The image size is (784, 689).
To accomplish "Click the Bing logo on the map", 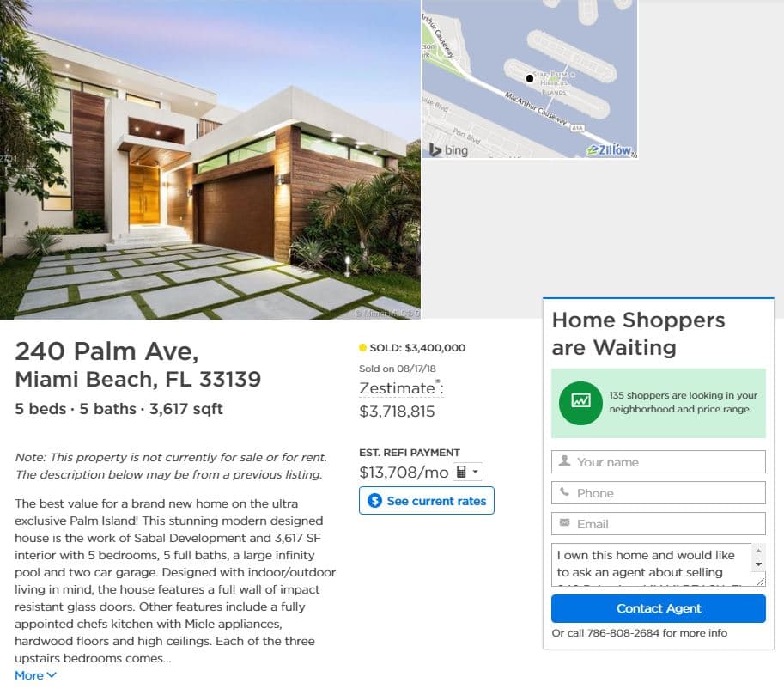I will tap(448, 149).
